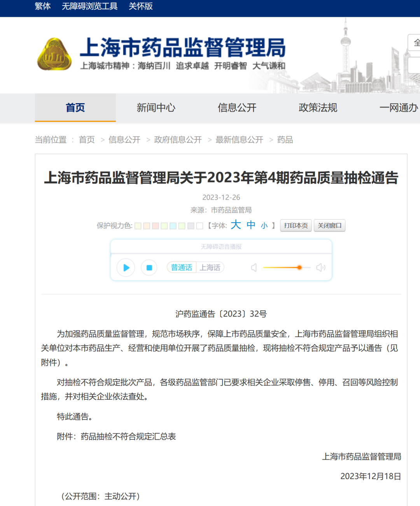
Task: Click the 无障碍语音播报 label
Action: 221,247
